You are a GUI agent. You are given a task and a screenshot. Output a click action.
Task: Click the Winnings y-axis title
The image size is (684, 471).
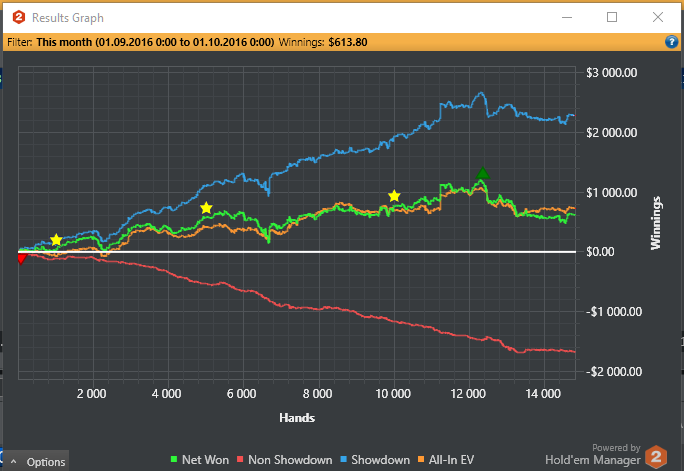pyautogui.click(x=656, y=223)
